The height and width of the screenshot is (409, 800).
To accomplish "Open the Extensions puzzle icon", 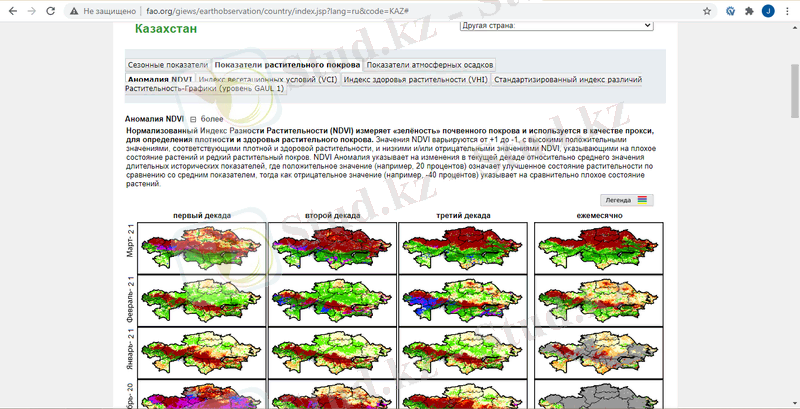I will pyautogui.click(x=749, y=11).
